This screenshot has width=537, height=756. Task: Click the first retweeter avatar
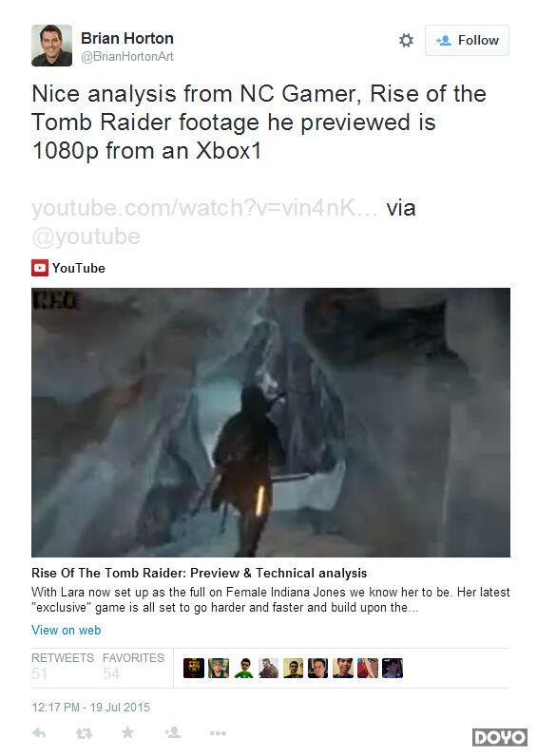[194, 669]
